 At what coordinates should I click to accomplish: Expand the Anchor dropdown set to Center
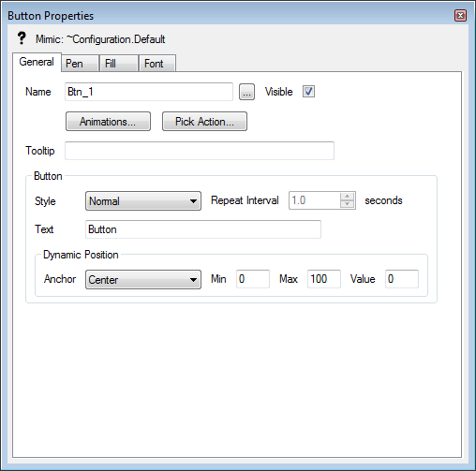(x=143, y=279)
